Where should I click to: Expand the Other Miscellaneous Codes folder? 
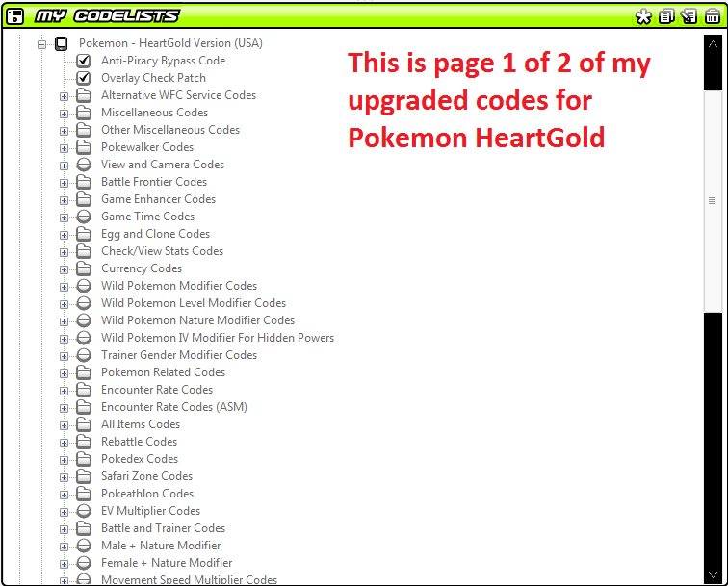(65, 131)
